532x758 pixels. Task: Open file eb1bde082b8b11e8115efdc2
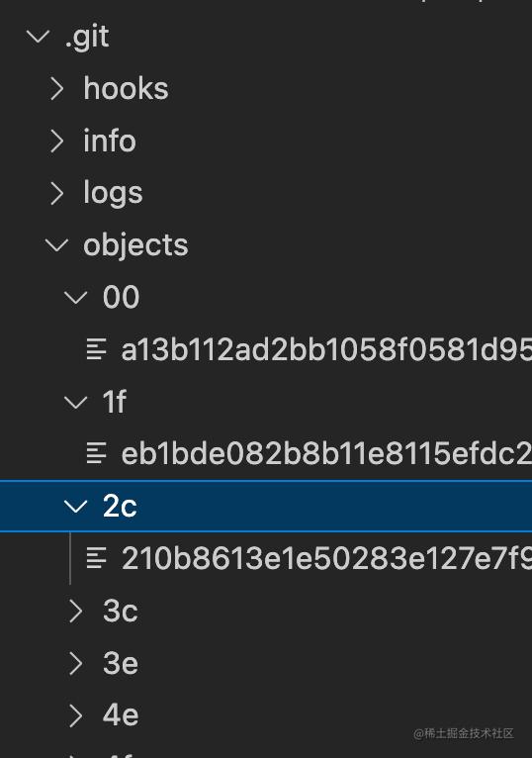pyautogui.click(x=326, y=454)
